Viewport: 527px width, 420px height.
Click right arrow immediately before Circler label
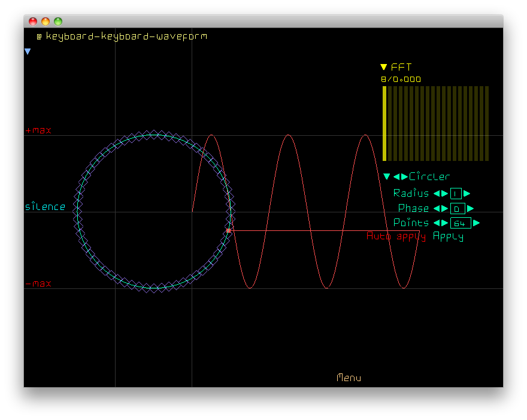[x=404, y=176]
